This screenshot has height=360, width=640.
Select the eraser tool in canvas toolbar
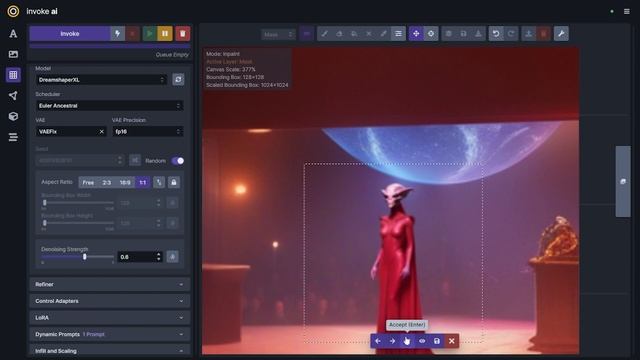(x=339, y=34)
